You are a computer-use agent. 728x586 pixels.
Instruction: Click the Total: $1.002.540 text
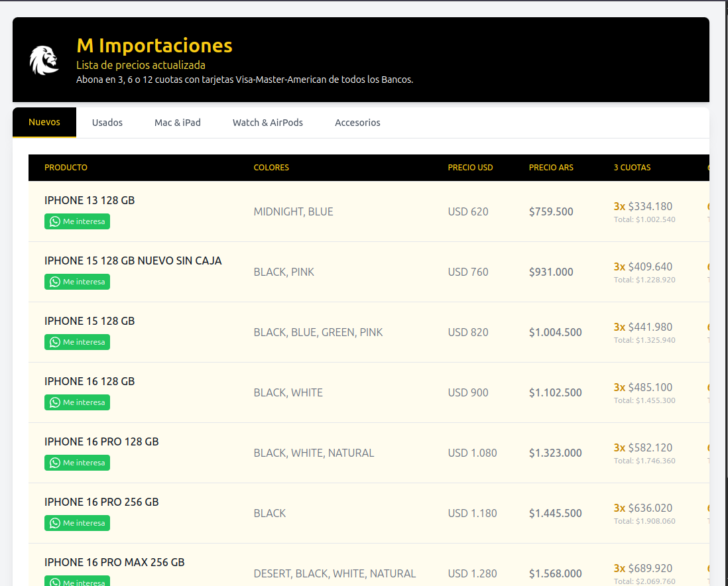tap(644, 219)
